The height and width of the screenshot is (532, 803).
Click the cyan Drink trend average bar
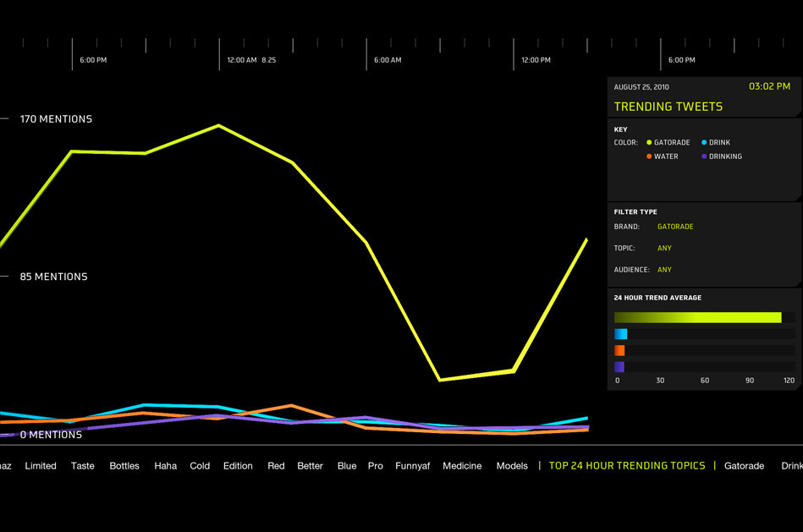pos(621,334)
